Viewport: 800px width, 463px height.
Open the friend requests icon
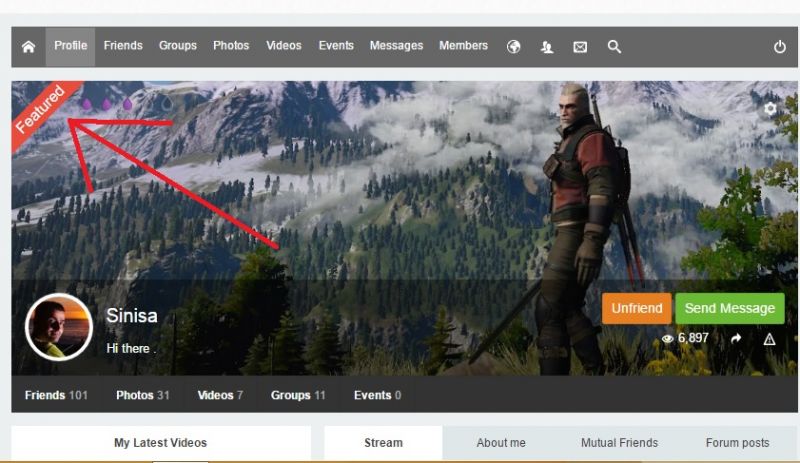point(547,47)
